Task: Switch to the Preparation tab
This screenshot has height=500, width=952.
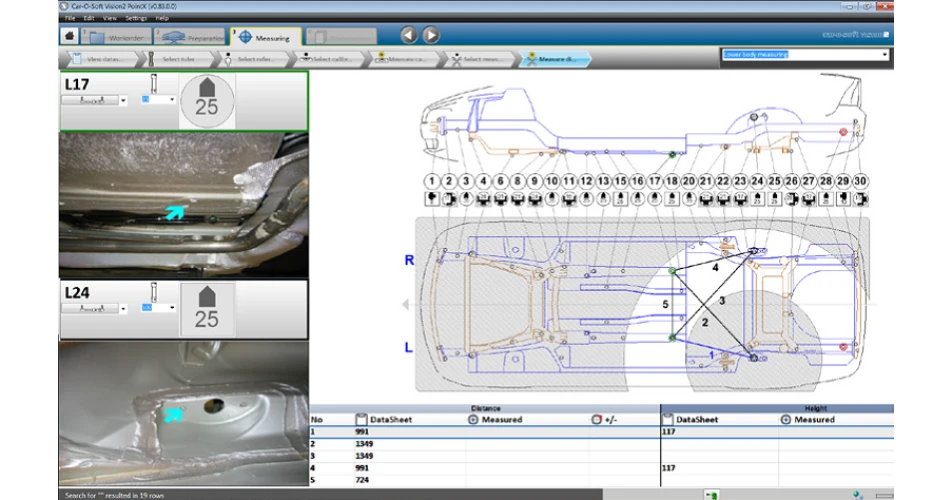Action: tap(189, 37)
